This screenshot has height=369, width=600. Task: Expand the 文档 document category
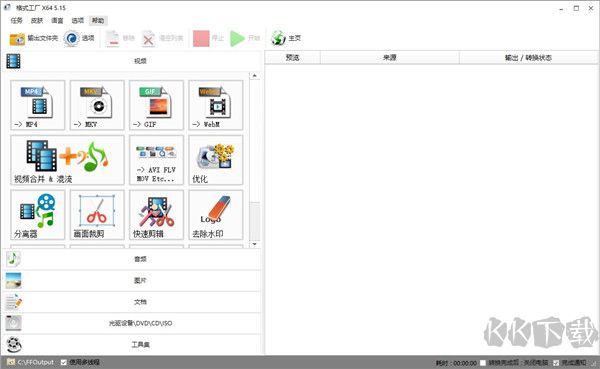click(x=132, y=302)
